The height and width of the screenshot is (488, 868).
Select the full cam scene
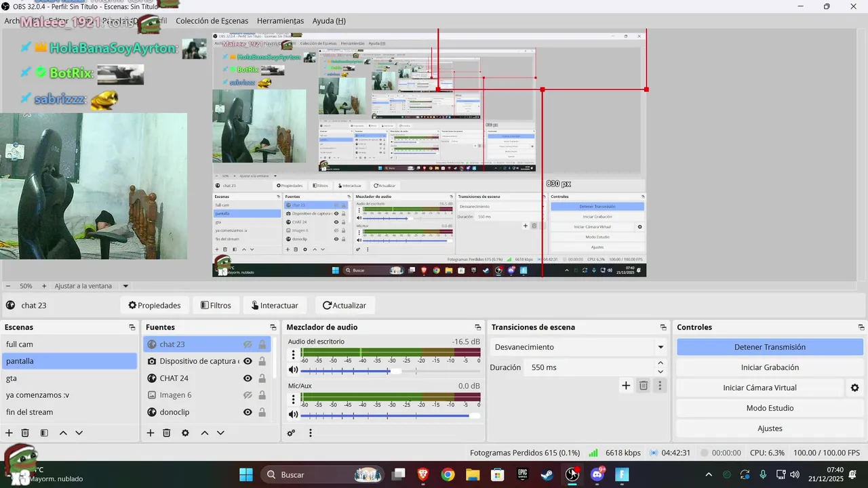pos(69,344)
